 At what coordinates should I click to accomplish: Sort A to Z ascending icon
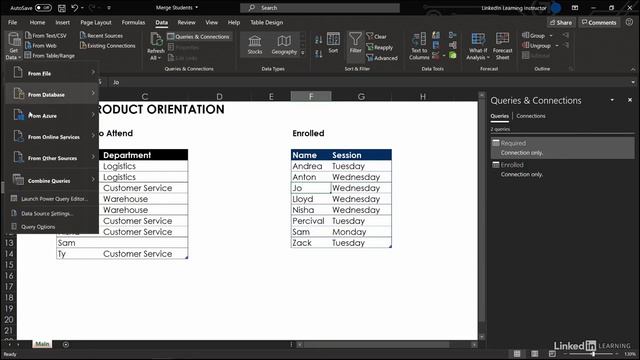[318, 40]
